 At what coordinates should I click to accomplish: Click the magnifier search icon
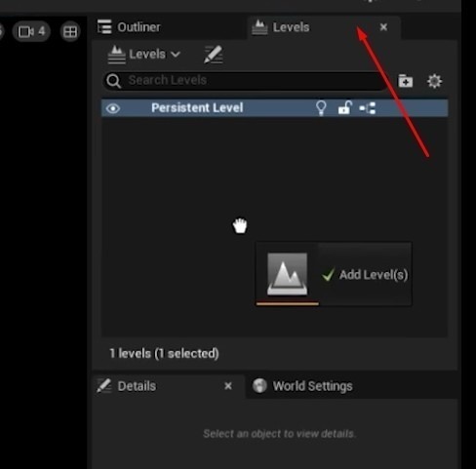pyautogui.click(x=114, y=81)
